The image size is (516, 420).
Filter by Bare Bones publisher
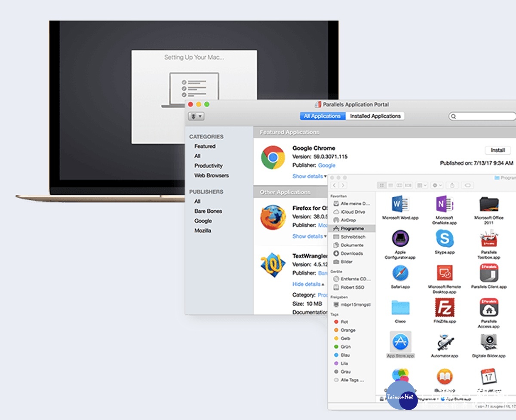click(x=208, y=211)
